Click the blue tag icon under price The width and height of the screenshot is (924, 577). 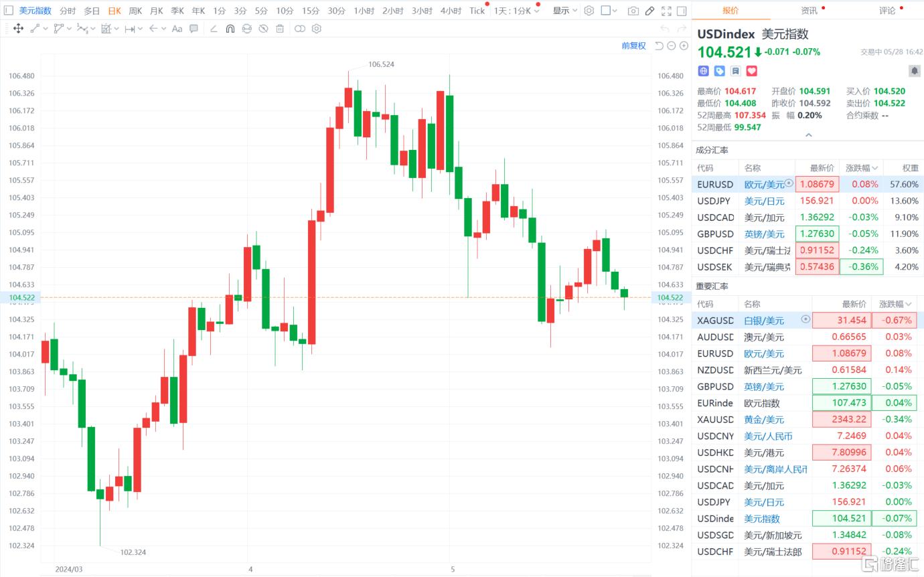[x=720, y=71]
